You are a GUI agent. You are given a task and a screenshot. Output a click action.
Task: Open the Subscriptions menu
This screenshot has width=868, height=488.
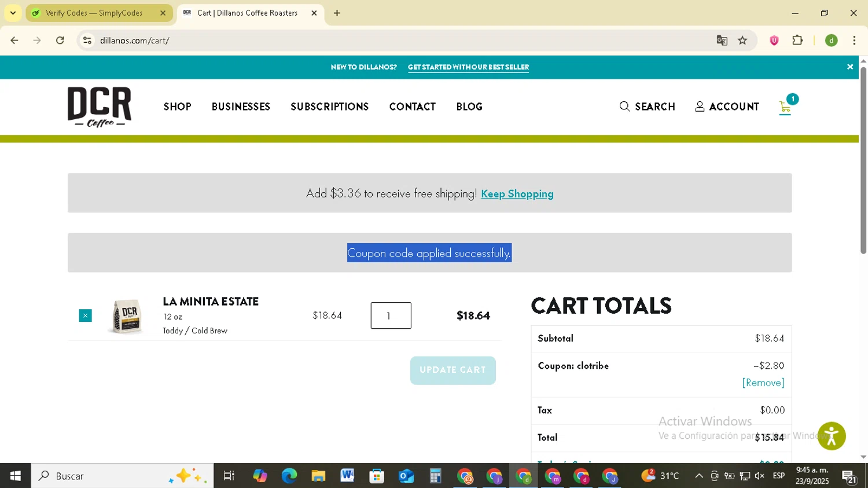(329, 107)
